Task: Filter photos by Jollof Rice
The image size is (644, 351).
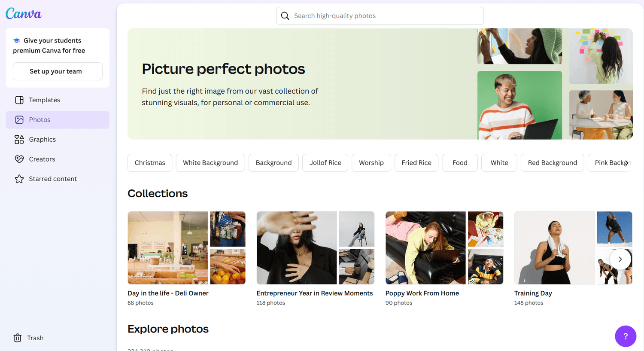Action: pyautogui.click(x=325, y=163)
